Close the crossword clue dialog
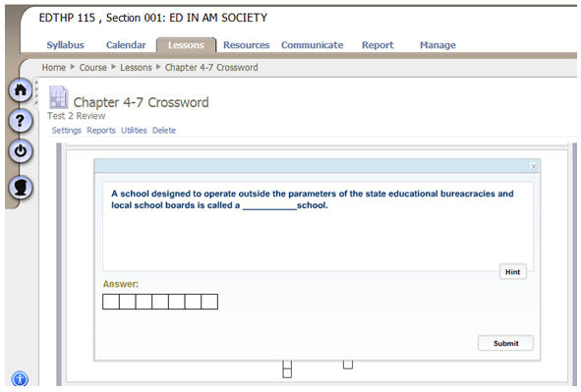 534,167
